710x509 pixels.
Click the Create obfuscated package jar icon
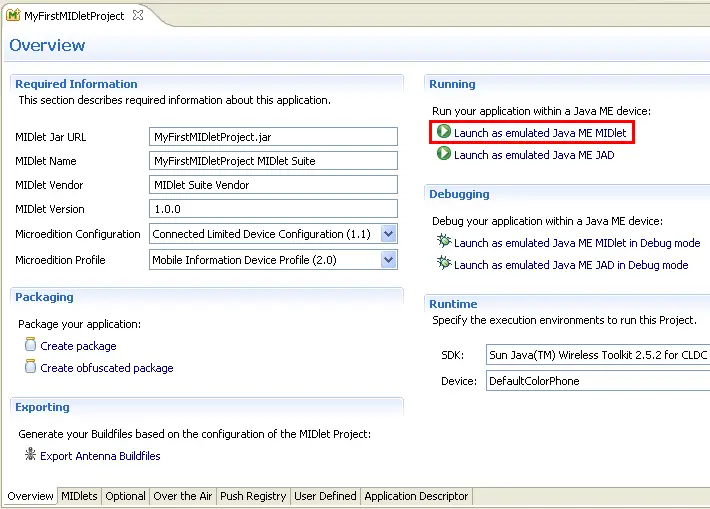(30, 367)
